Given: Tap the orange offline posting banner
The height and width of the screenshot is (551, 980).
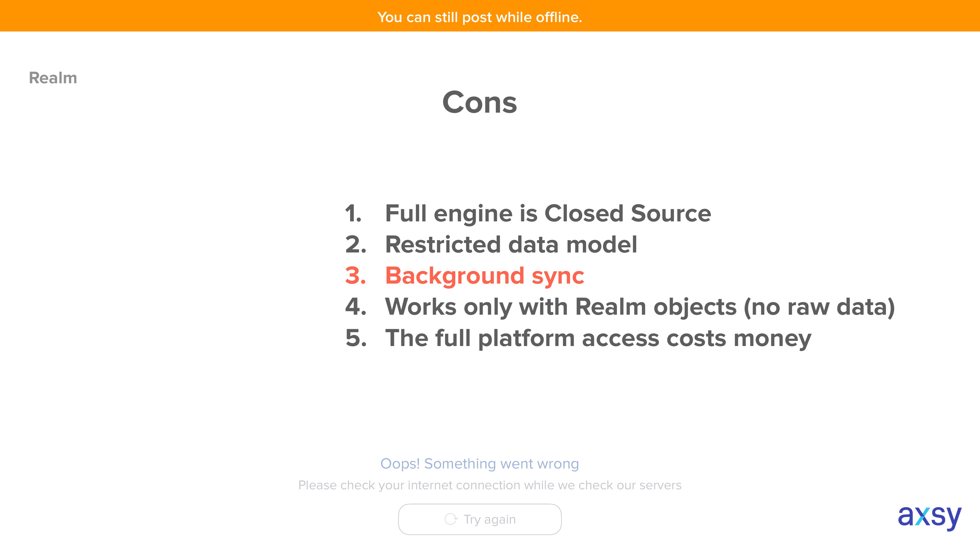Looking at the screenshot, I should 490,16.
